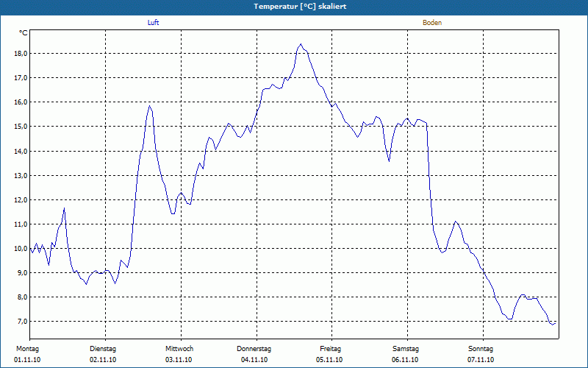Select the Donnerstag day label

click(x=254, y=349)
